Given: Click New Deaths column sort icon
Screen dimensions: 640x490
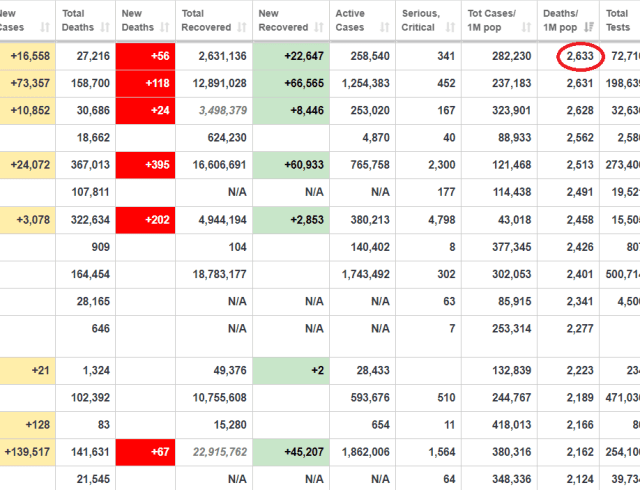Looking at the screenshot, I should tap(164, 27).
